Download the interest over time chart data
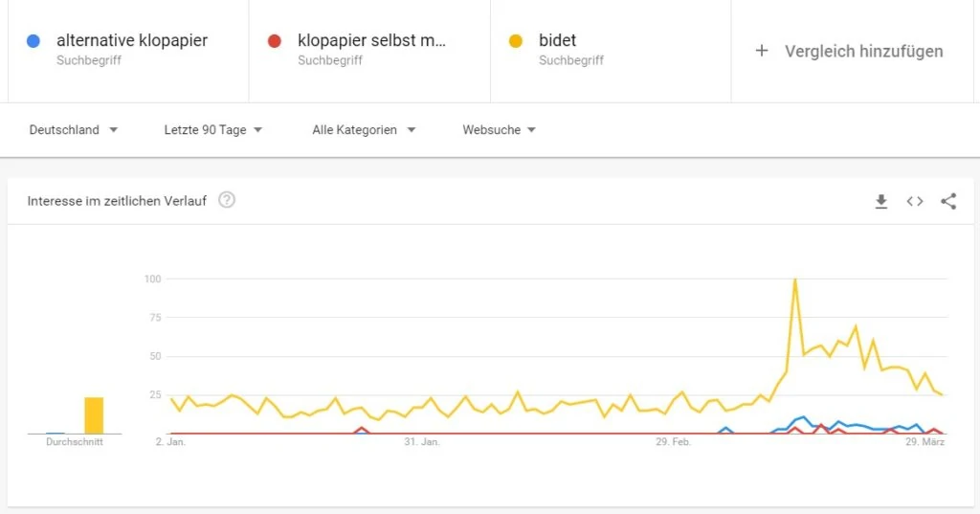This screenshot has width=980, height=514. [881, 201]
